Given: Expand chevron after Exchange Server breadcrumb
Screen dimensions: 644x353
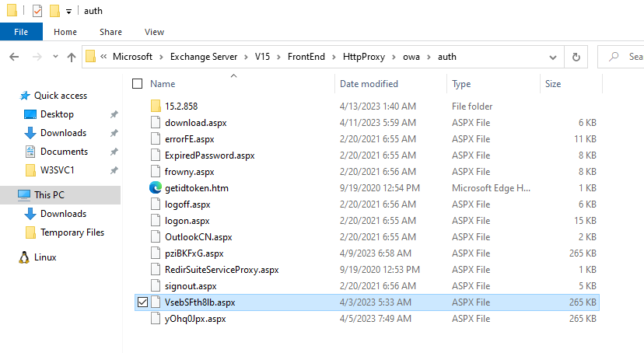Looking at the screenshot, I should tap(246, 57).
